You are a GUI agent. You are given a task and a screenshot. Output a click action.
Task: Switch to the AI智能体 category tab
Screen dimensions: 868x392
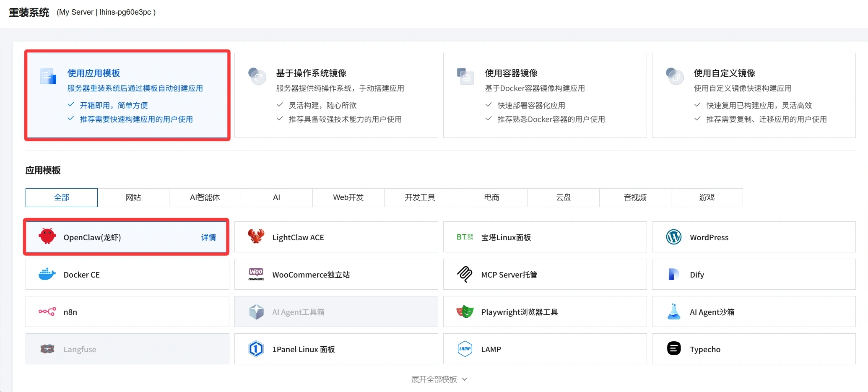point(205,197)
